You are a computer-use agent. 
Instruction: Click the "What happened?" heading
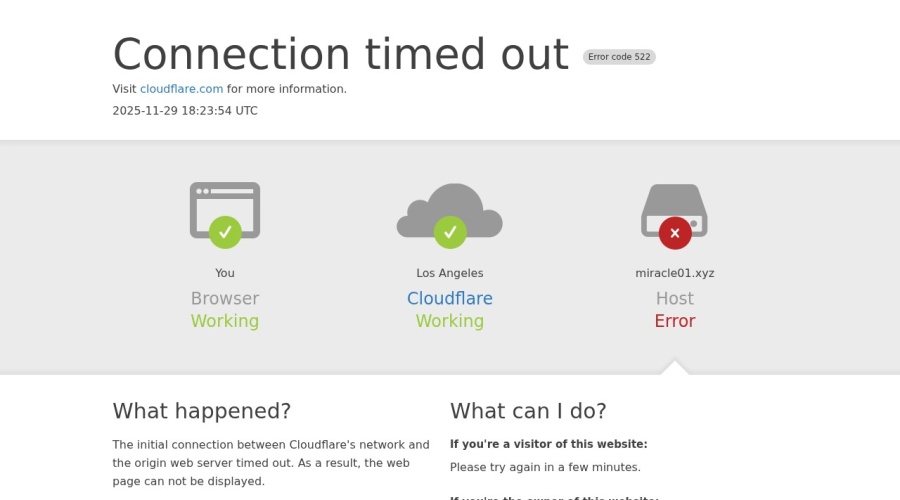[202, 411]
